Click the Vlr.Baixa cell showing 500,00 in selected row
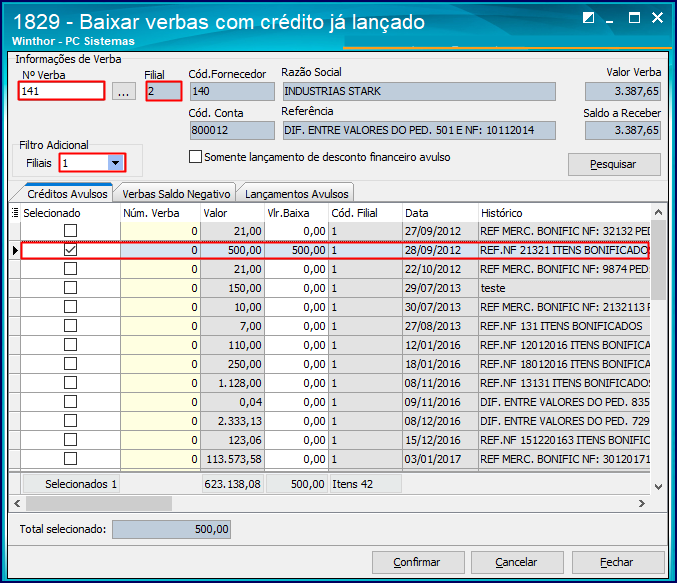The height and width of the screenshot is (583, 677). click(x=296, y=250)
